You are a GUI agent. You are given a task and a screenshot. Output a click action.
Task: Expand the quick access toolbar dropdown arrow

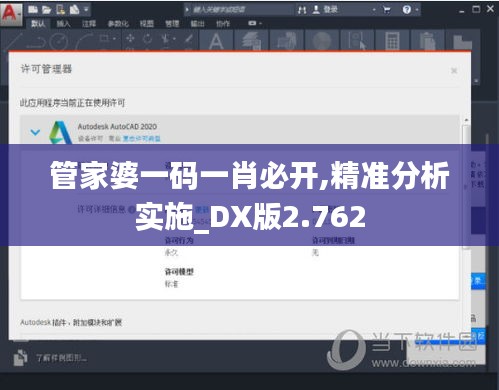pyautogui.click(x=86, y=10)
